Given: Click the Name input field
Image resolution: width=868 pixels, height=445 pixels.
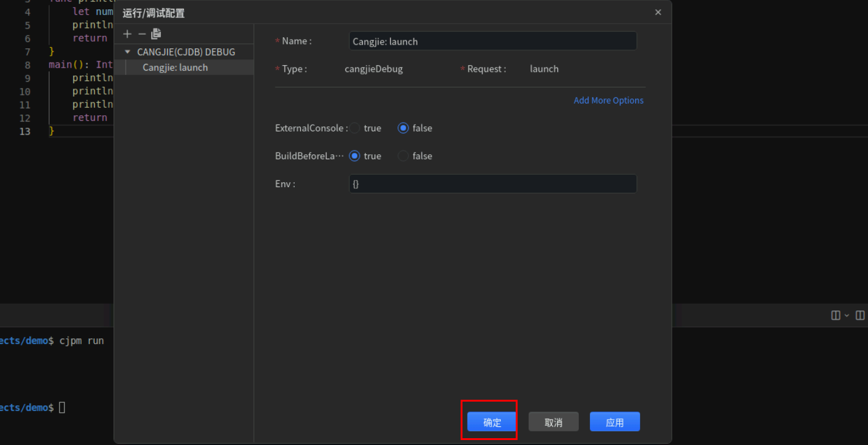Looking at the screenshot, I should tap(493, 41).
